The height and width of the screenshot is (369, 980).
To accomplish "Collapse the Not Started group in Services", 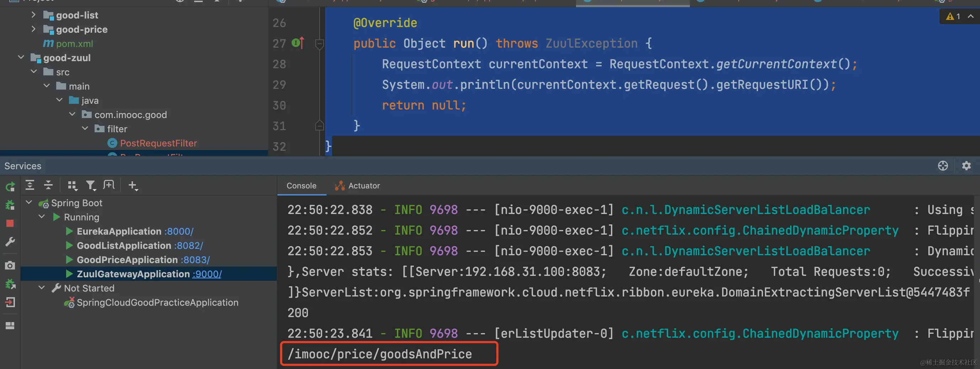I will coord(42,288).
